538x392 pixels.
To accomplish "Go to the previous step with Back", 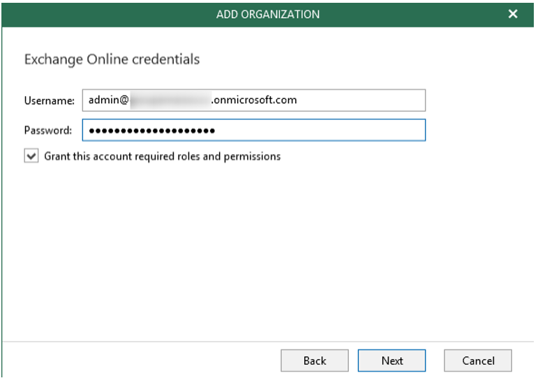I will pyautogui.click(x=315, y=361).
